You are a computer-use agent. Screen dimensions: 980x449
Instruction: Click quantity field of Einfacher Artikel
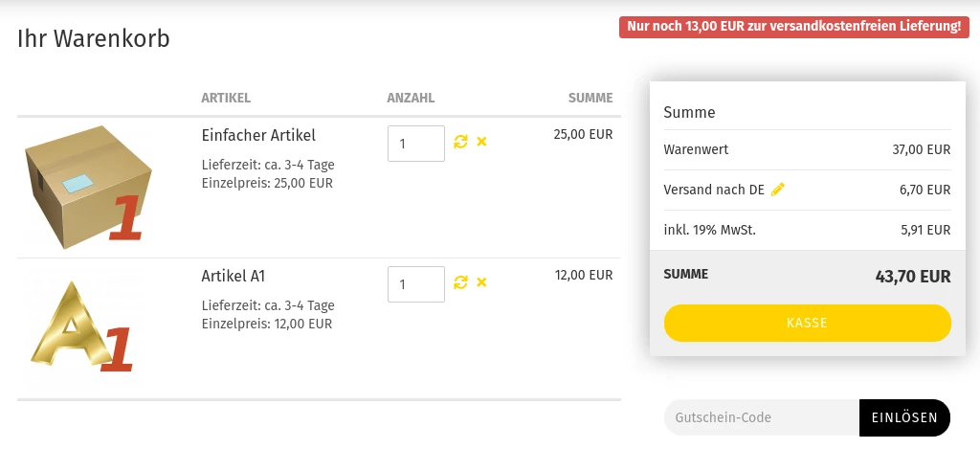[416, 144]
